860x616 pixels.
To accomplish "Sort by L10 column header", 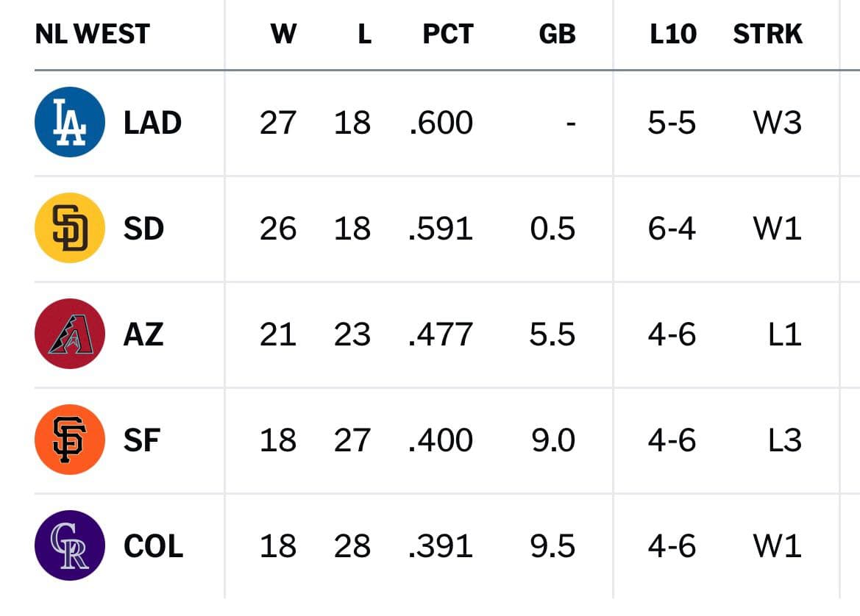I will (673, 34).
